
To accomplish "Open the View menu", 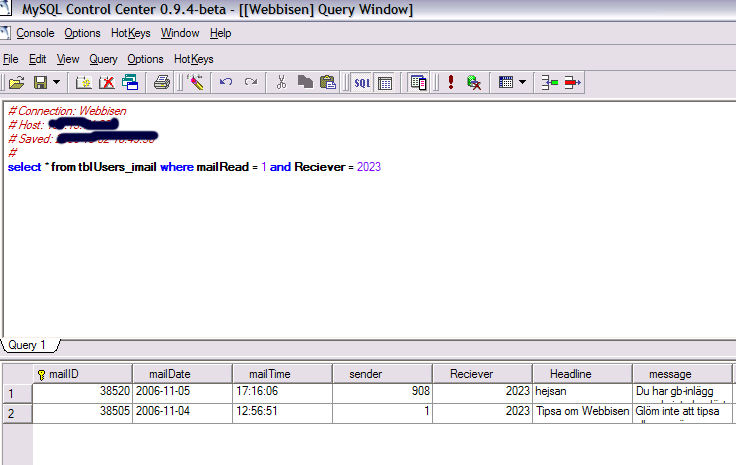I will (68, 59).
